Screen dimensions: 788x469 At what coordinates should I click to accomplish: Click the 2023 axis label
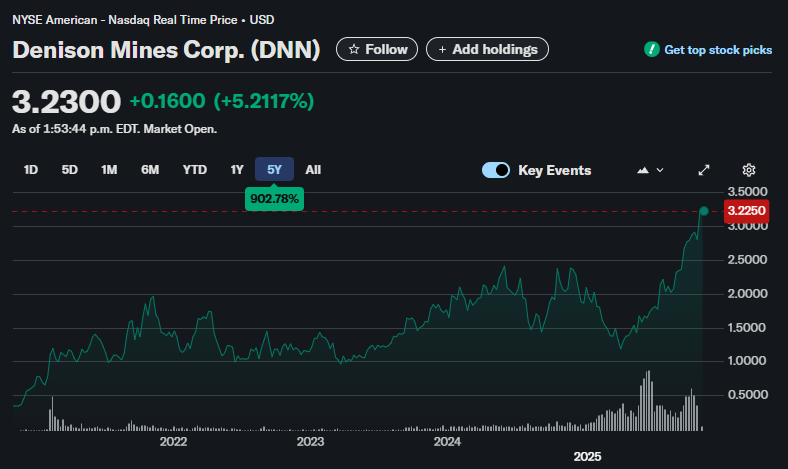point(310,442)
